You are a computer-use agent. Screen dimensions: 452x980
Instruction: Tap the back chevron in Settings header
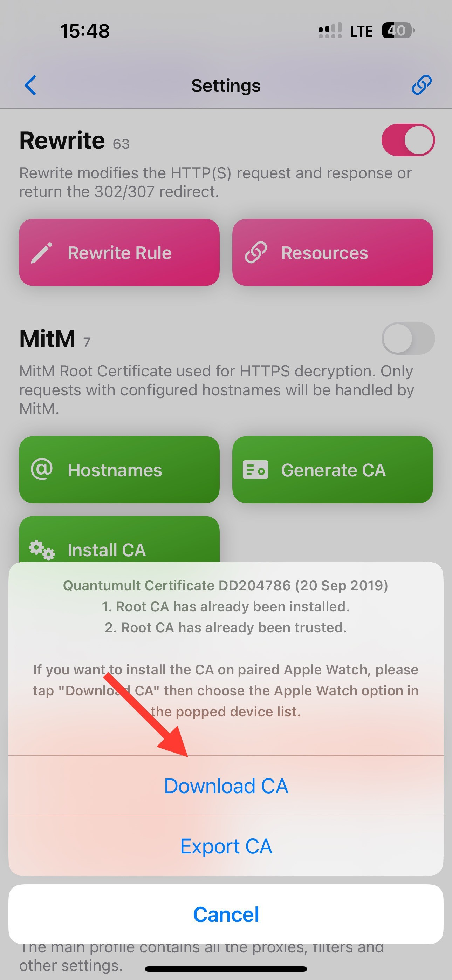(x=30, y=85)
